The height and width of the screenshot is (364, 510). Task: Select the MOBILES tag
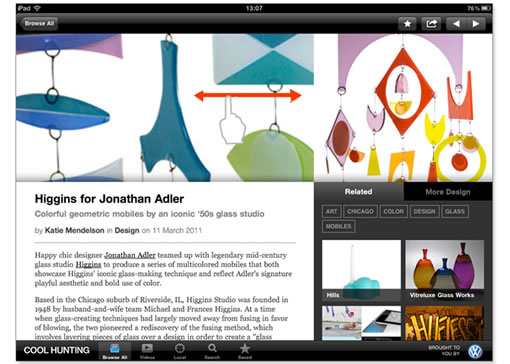click(x=338, y=226)
